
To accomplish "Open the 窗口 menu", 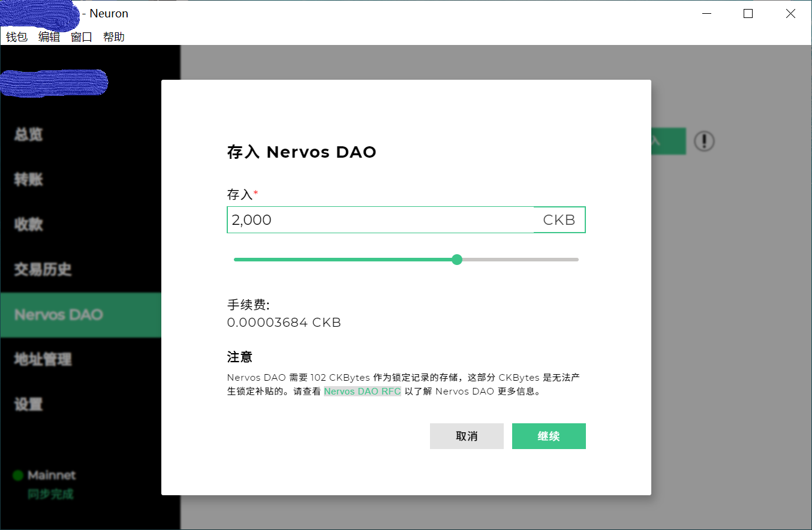I will pyautogui.click(x=82, y=37).
